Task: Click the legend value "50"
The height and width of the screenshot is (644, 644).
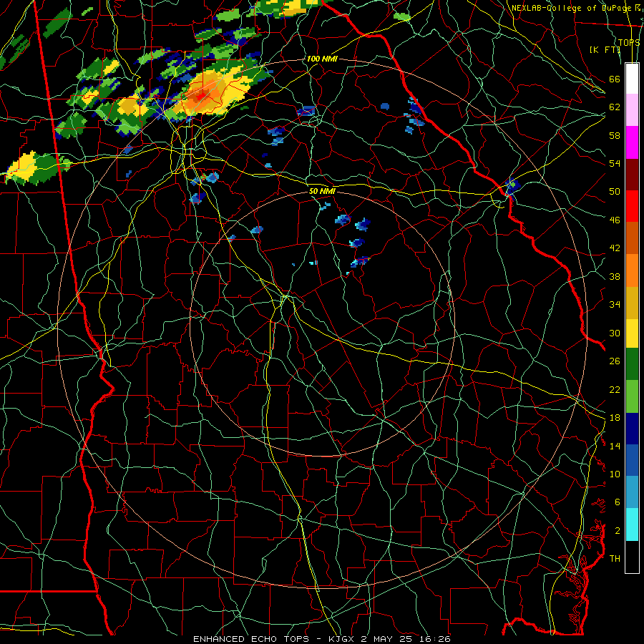Action: [615, 192]
